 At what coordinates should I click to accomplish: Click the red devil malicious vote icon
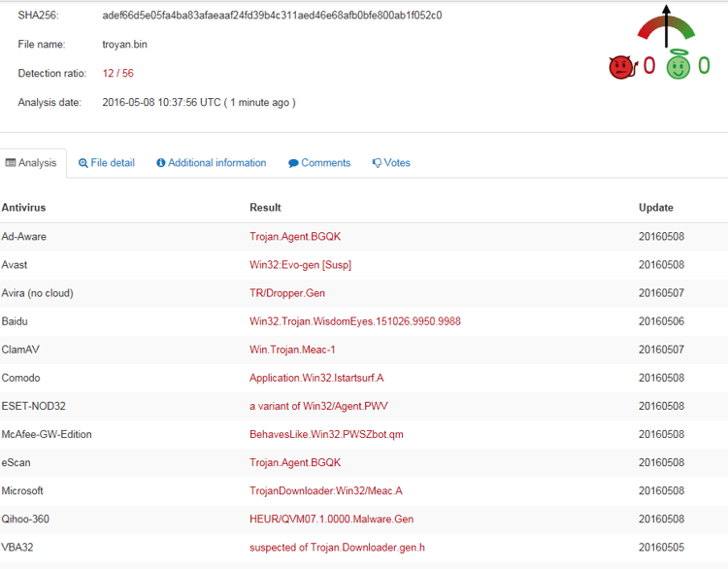(x=620, y=66)
